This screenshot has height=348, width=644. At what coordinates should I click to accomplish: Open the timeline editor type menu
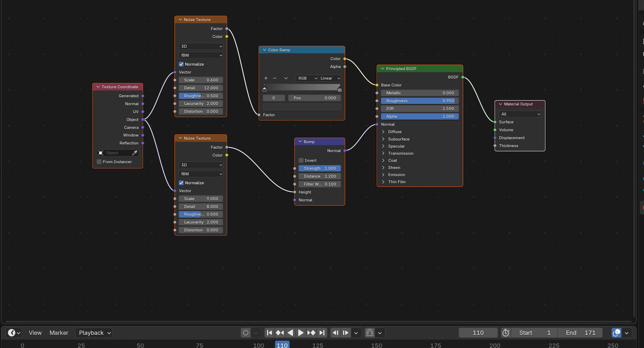pyautogui.click(x=15, y=333)
